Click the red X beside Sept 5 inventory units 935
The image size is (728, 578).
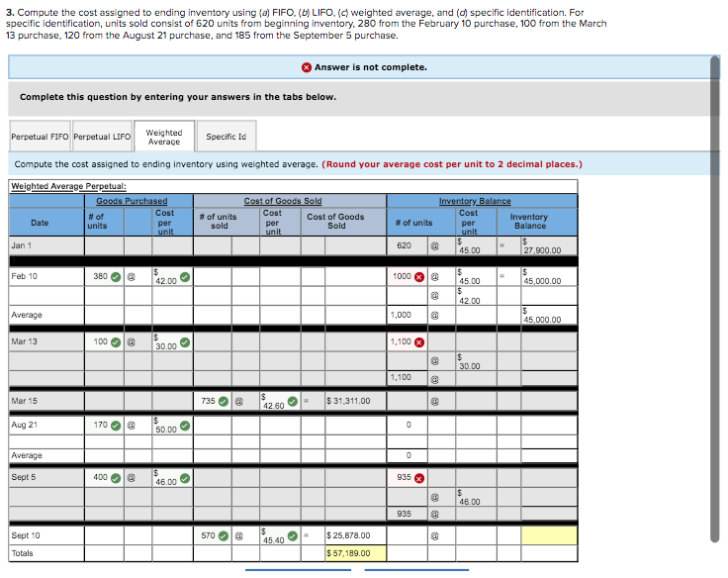[x=419, y=478]
